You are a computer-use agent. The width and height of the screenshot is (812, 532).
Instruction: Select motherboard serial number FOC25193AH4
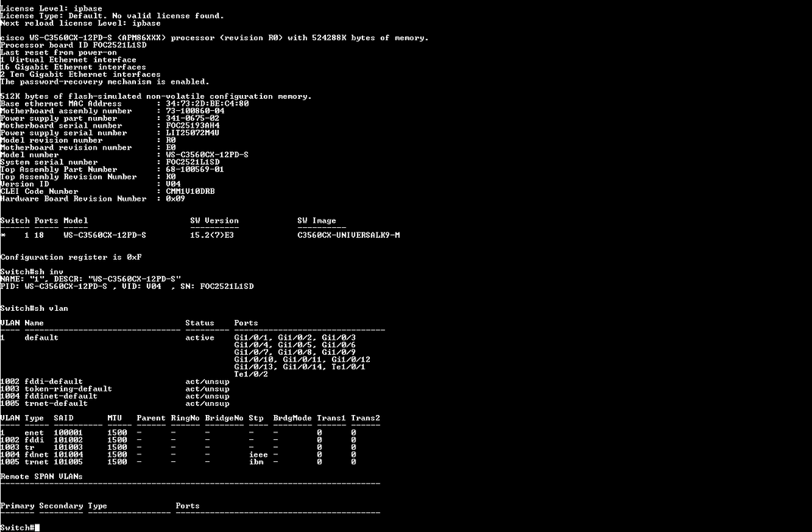(193, 125)
